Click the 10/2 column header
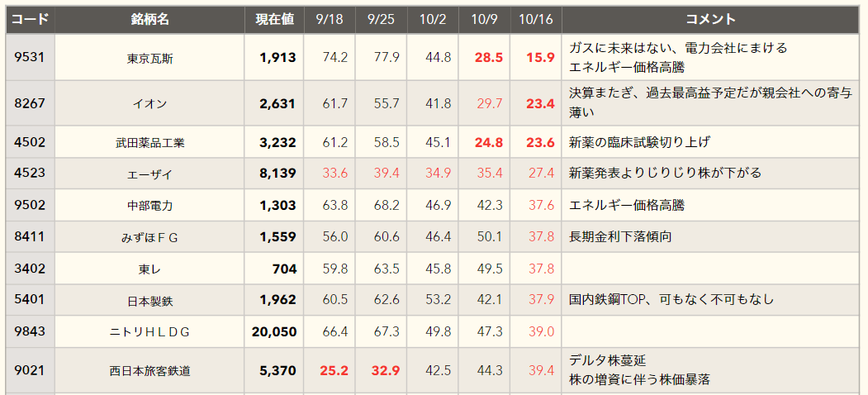The image size is (868, 395). coord(433,19)
